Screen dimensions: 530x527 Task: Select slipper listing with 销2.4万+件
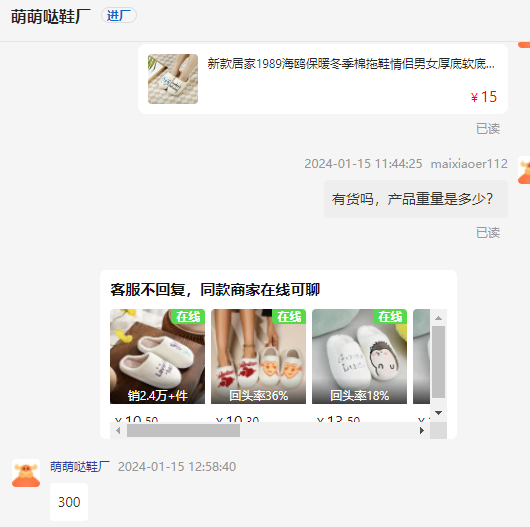[157, 356]
